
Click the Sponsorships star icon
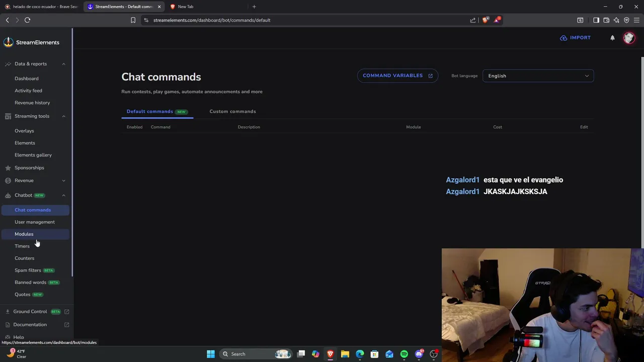(8, 167)
